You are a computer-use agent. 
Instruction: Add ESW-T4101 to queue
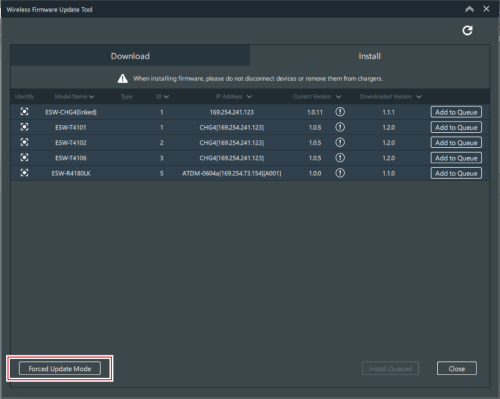[456, 127]
